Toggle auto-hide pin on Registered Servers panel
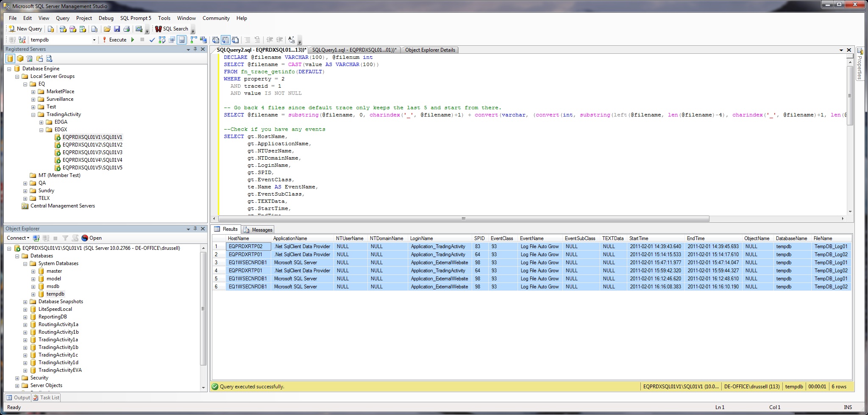The height and width of the screenshot is (415, 868). click(x=196, y=49)
